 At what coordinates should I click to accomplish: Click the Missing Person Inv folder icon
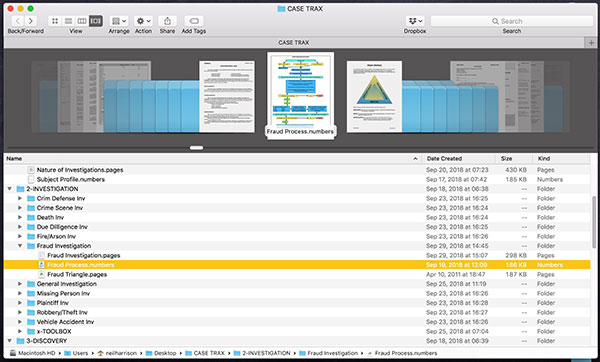click(31, 294)
